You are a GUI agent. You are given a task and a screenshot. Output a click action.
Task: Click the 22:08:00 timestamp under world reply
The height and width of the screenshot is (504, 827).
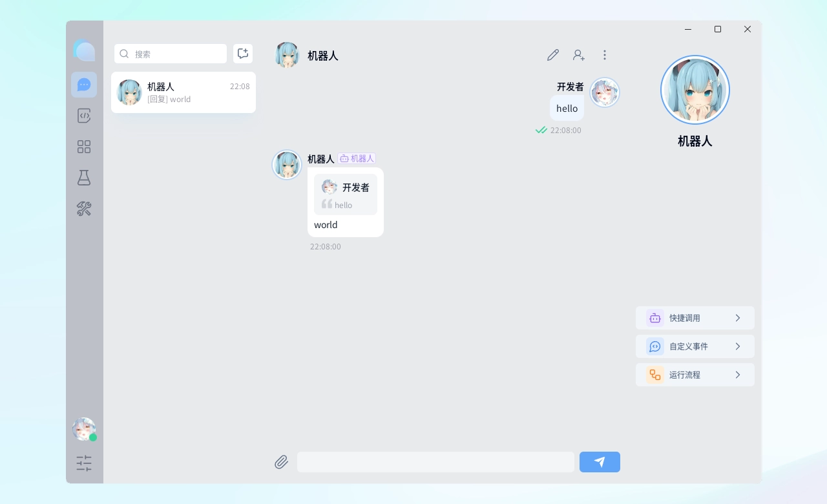[326, 247]
